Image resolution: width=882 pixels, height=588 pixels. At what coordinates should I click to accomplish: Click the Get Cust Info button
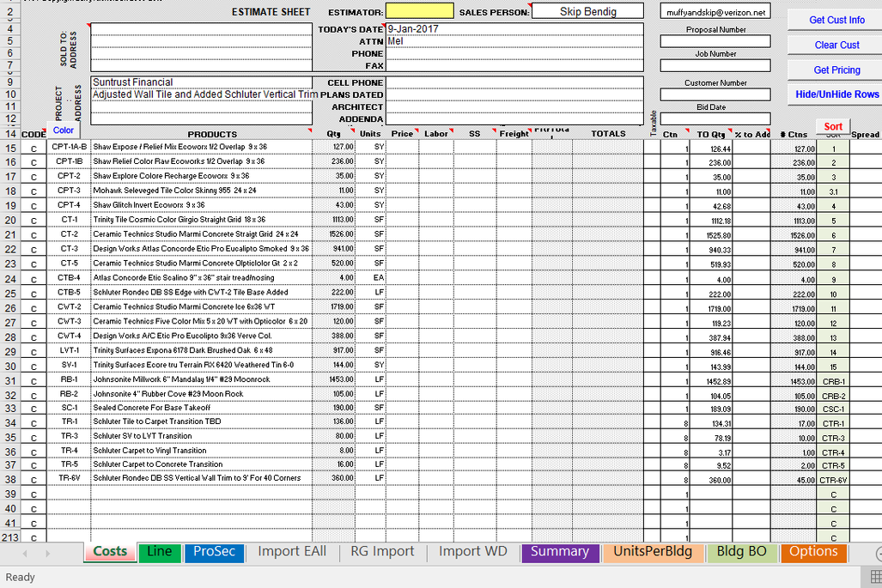836,20
